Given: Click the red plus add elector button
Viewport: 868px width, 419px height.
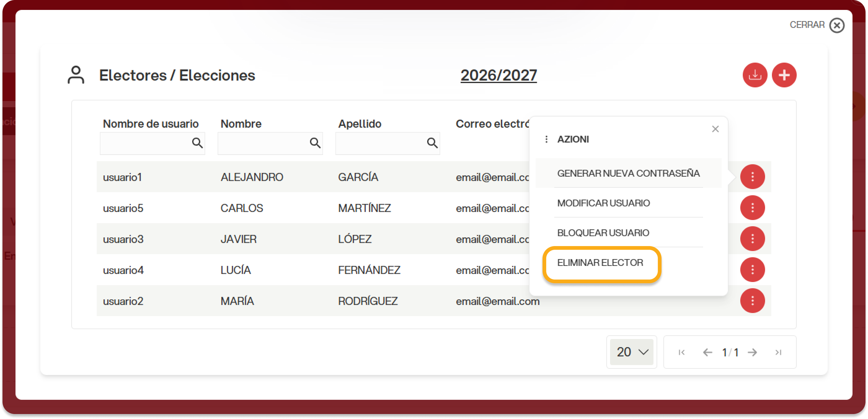Looking at the screenshot, I should pos(784,75).
